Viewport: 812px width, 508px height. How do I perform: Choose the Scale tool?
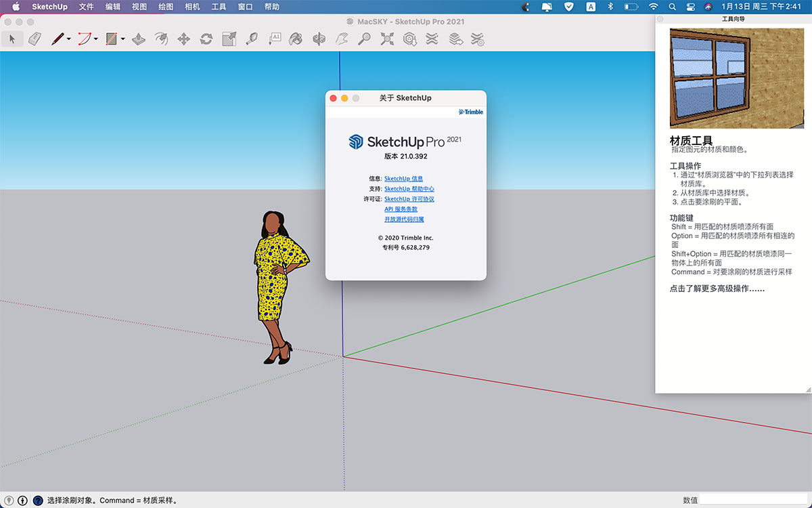point(229,39)
